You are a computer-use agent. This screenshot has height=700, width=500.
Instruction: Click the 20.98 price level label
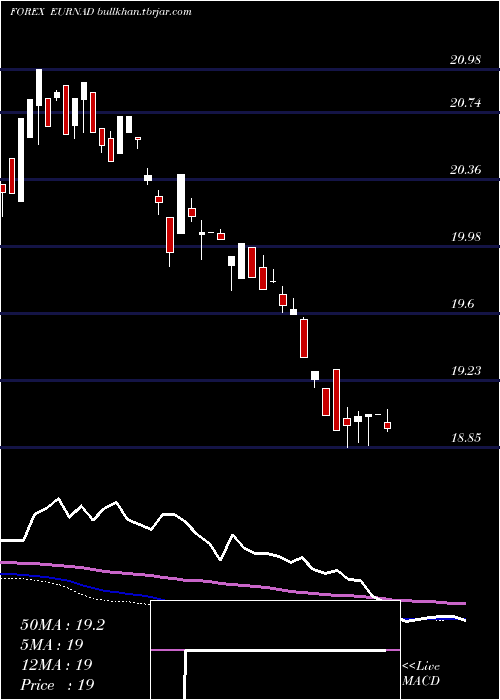click(x=466, y=60)
